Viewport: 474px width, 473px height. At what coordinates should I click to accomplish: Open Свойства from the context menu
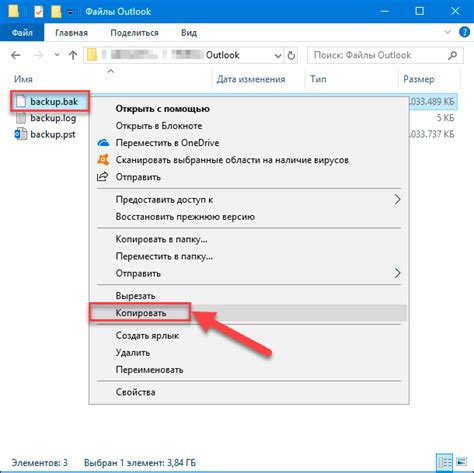249,392
